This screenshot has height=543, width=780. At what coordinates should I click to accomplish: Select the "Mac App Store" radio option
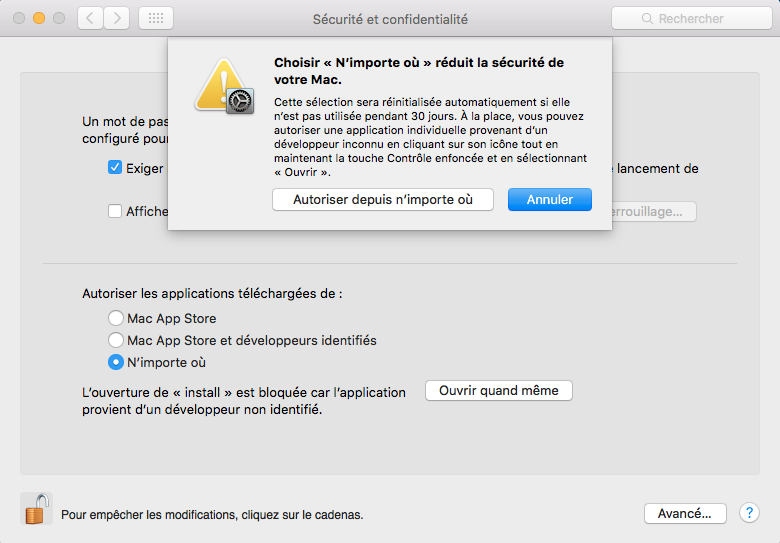[x=115, y=318]
